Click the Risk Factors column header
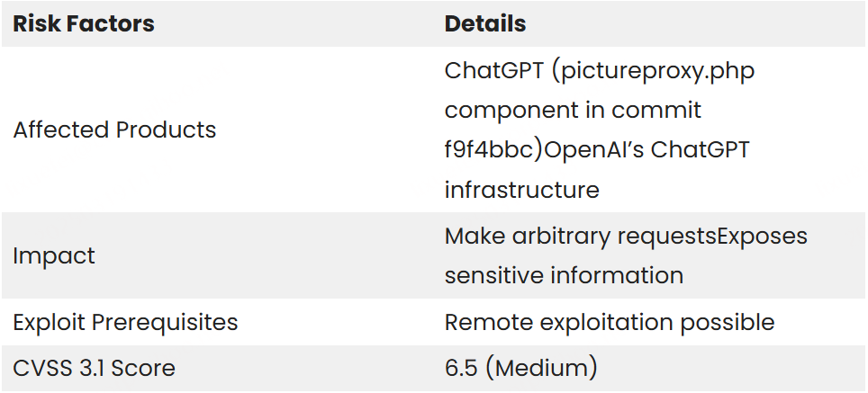The image size is (868, 393). coord(84,23)
